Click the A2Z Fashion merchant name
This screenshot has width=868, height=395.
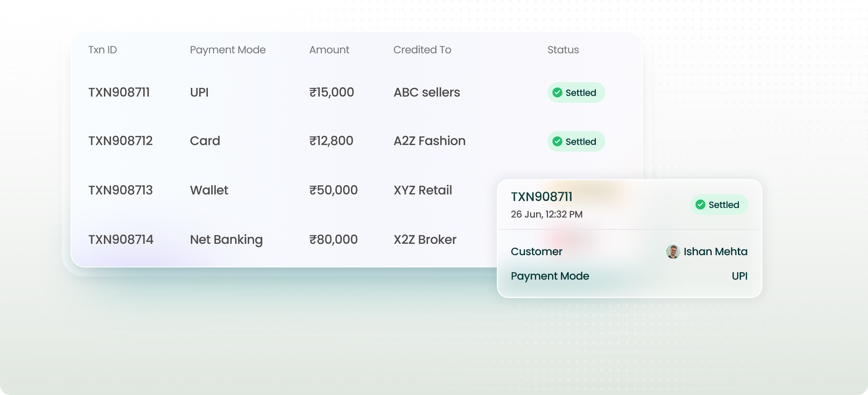click(429, 141)
